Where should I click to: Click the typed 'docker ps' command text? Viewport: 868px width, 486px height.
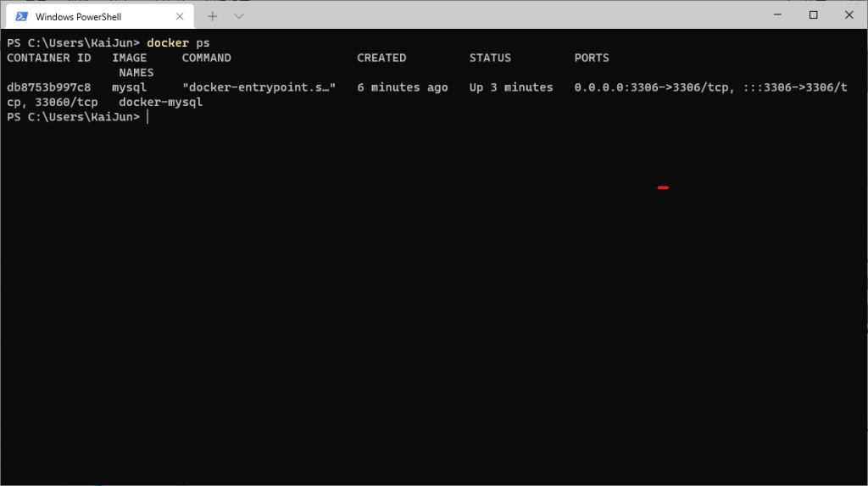coord(178,43)
